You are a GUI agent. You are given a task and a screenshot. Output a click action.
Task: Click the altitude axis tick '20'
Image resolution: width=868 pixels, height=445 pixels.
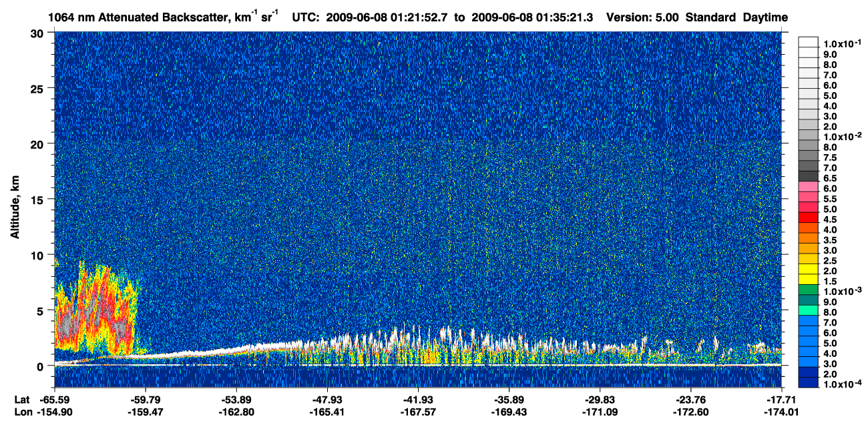tap(39, 143)
